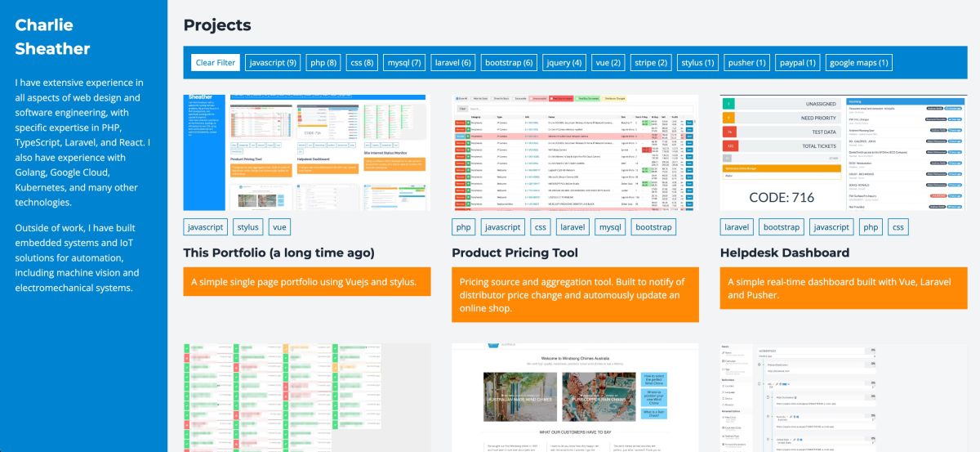
Task: Click php tag under Helpdesk Dashboard
Action: [x=871, y=227]
